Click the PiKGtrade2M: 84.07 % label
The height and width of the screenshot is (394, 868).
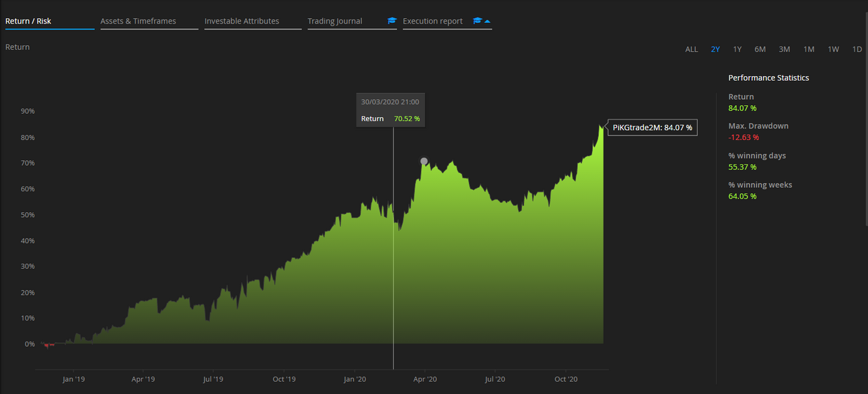(651, 127)
